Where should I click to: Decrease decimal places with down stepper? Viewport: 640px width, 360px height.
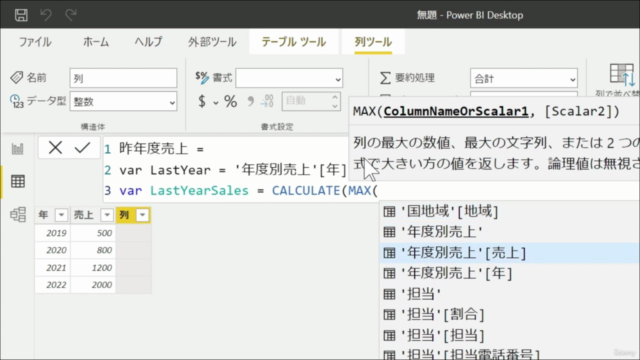point(335,106)
